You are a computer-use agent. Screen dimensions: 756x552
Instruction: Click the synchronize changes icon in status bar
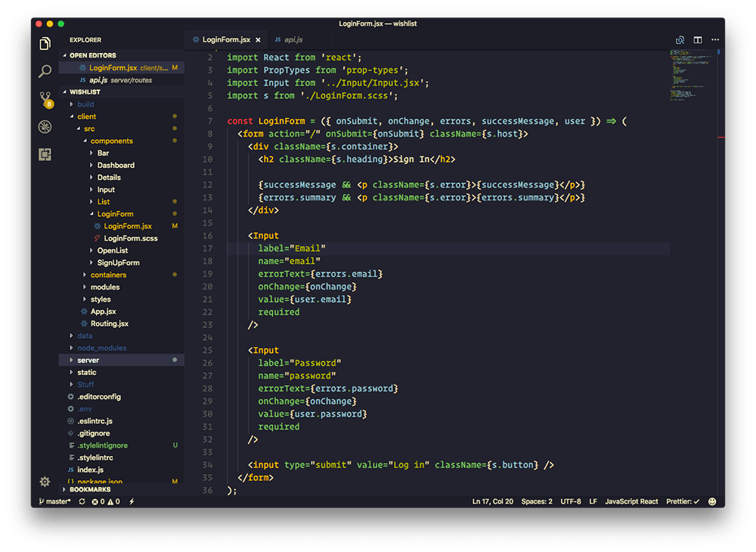82,501
